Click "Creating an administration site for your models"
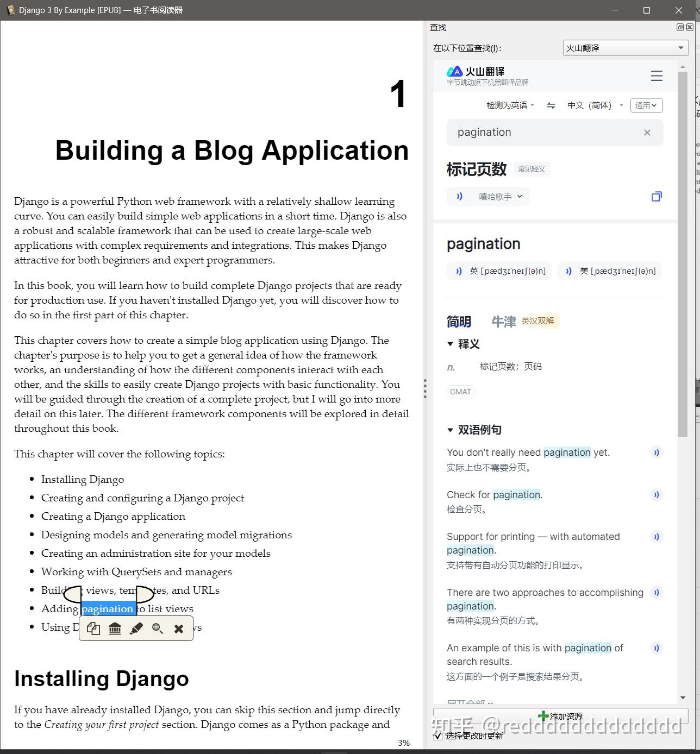 tap(156, 553)
